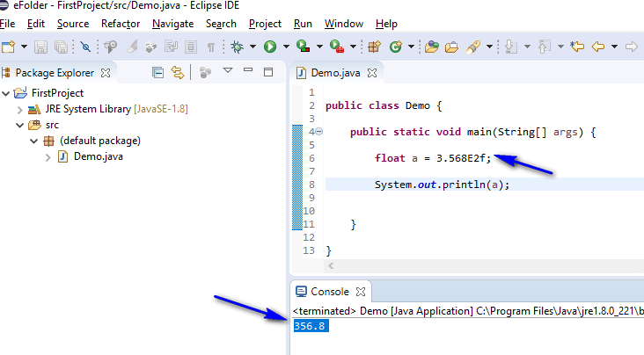644x355 pixels.
Task: Open the Help menu
Action: click(x=386, y=24)
